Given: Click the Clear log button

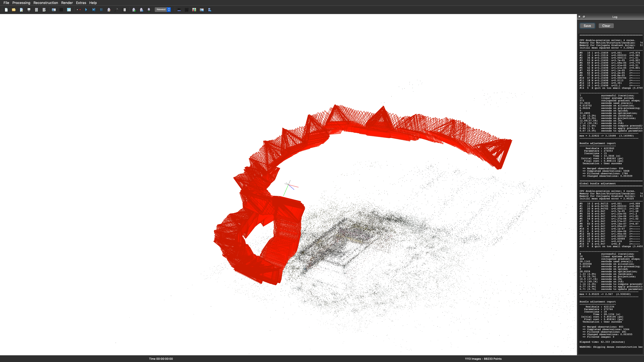Looking at the screenshot, I should [x=606, y=26].
